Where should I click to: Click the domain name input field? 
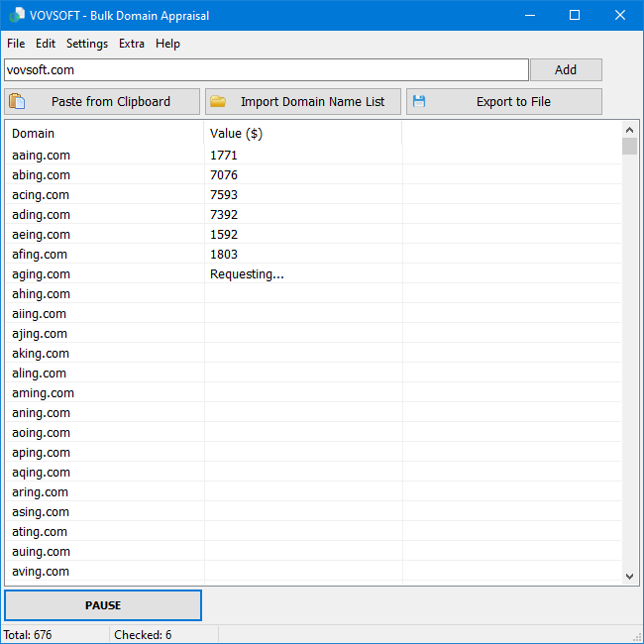[266, 70]
